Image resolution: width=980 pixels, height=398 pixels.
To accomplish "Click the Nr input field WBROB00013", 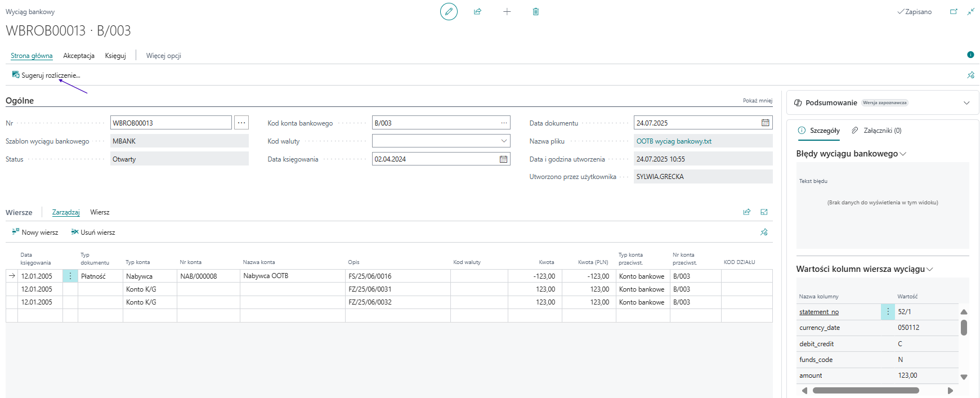I will tap(171, 123).
